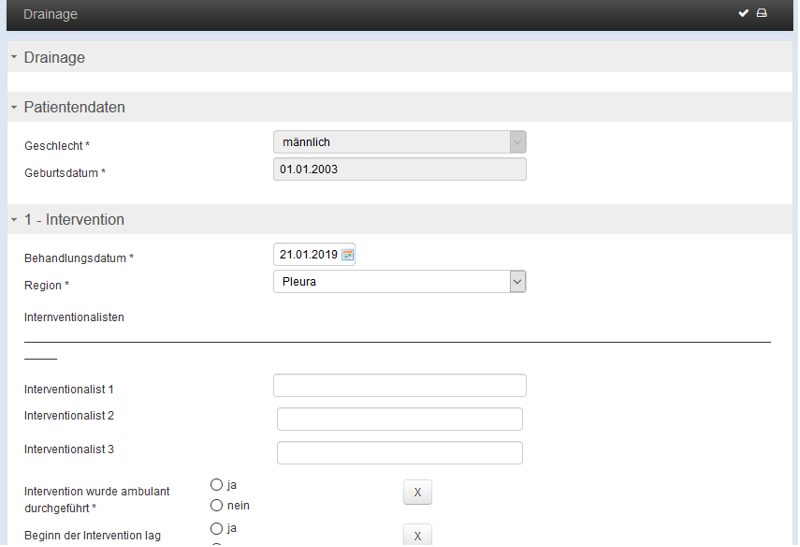Select ja for Beginn der Intervention lag

216,528
